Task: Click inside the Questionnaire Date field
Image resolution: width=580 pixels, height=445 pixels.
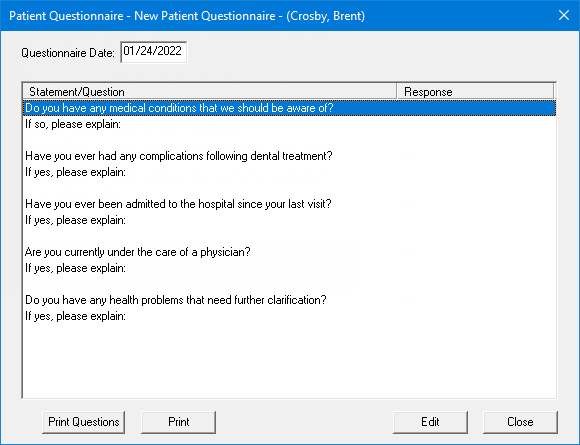Action: click(154, 52)
